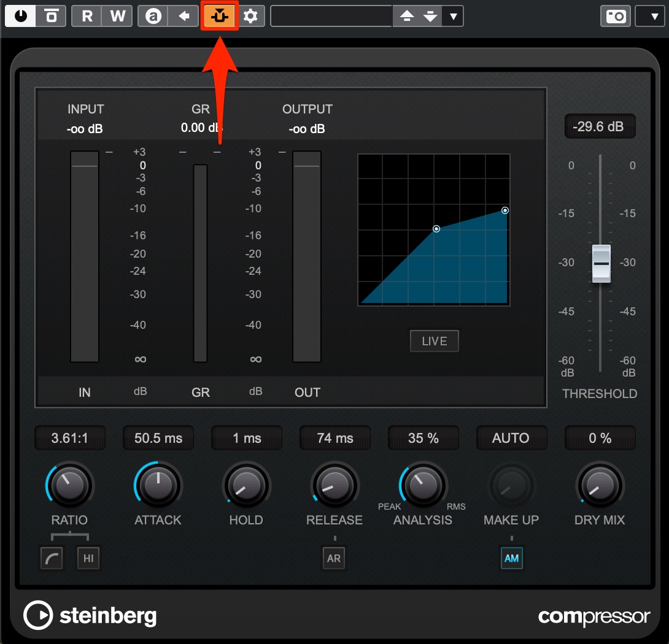
Task: Click the dimmed MAKE UP knob
Action: tap(511, 485)
